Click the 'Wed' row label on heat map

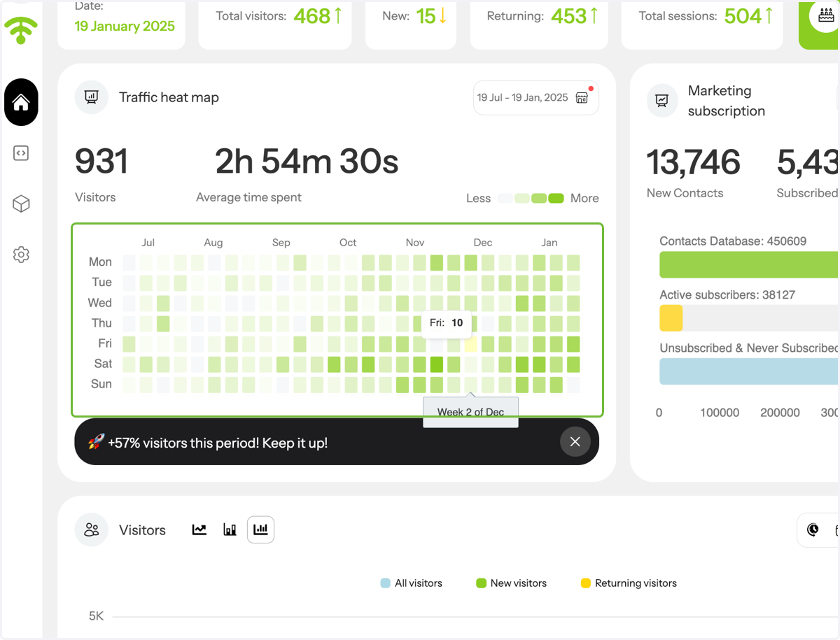tap(99, 303)
